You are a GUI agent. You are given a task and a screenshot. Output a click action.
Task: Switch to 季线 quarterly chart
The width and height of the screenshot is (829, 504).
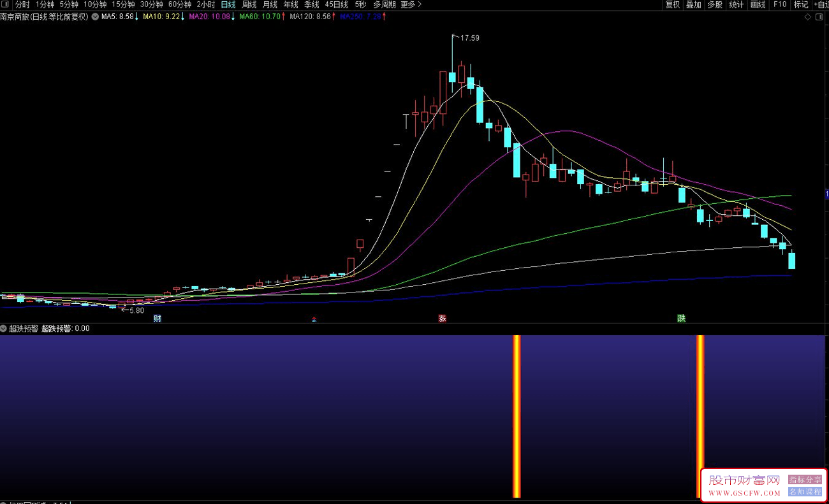tap(312, 4)
